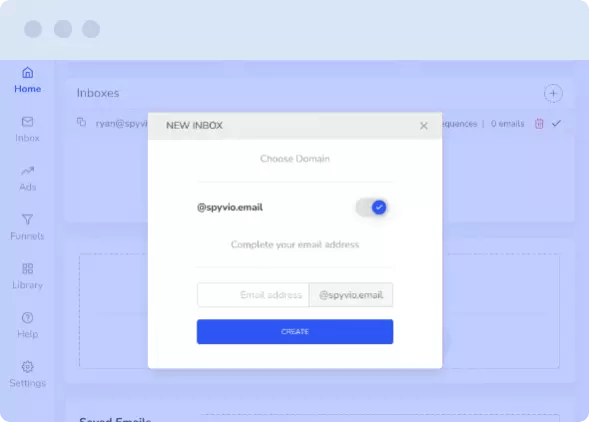Delete the ryan inbox via trash icon
589x422 pixels.
(539, 124)
